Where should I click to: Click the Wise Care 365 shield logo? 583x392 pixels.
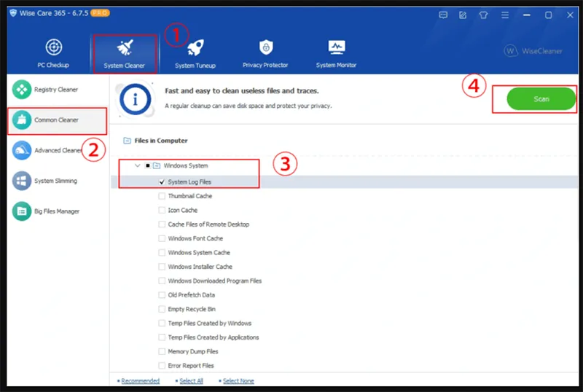[13, 13]
